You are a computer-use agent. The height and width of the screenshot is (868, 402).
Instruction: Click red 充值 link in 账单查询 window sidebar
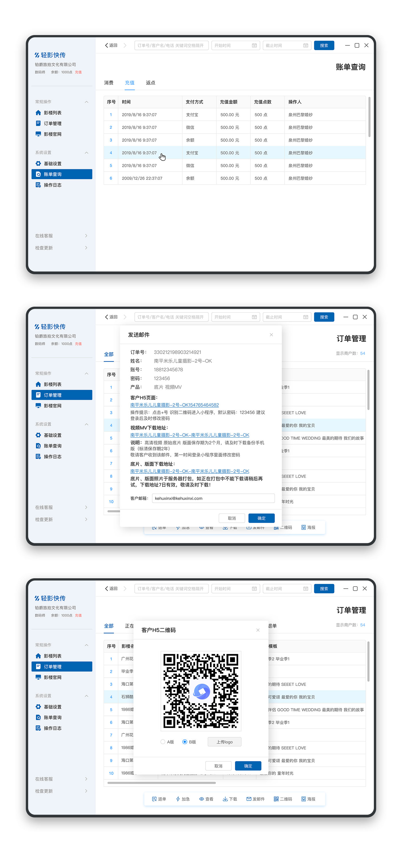coord(78,72)
